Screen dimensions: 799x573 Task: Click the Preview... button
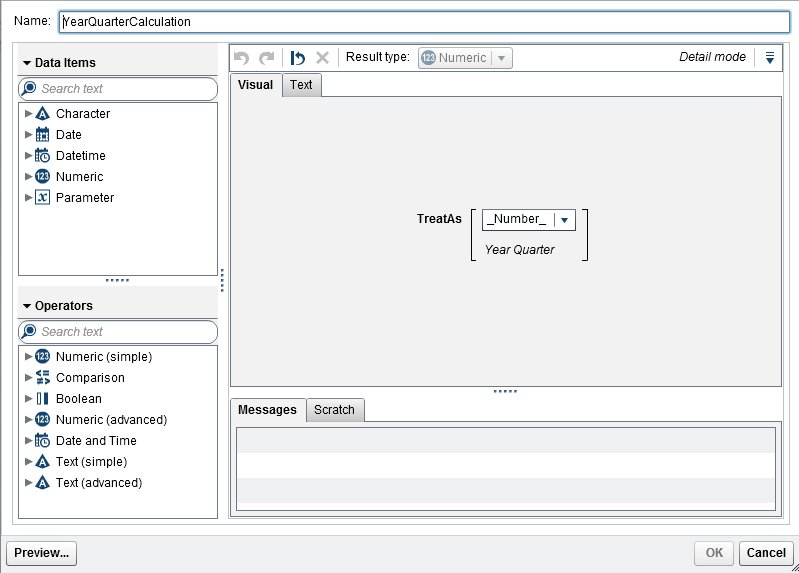coord(41,553)
